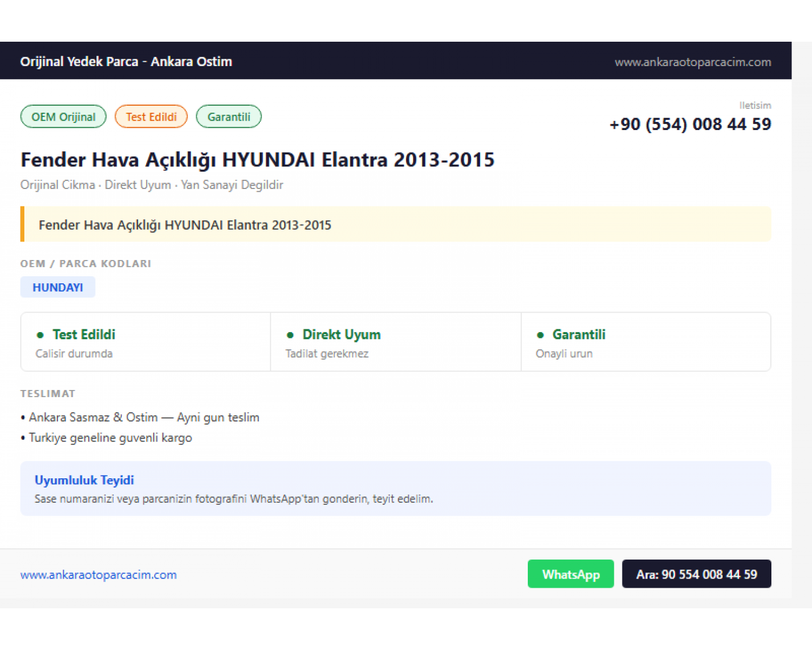Click the green dot beside Garantili feature
The image size is (812, 650).
pos(540,335)
